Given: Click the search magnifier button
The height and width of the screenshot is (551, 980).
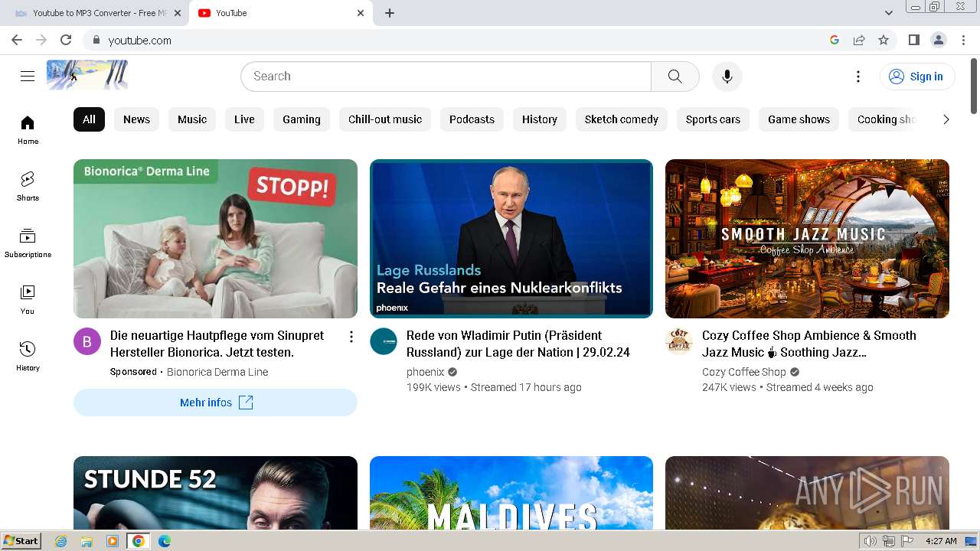Looking at the screenshot, I should 675,77.
